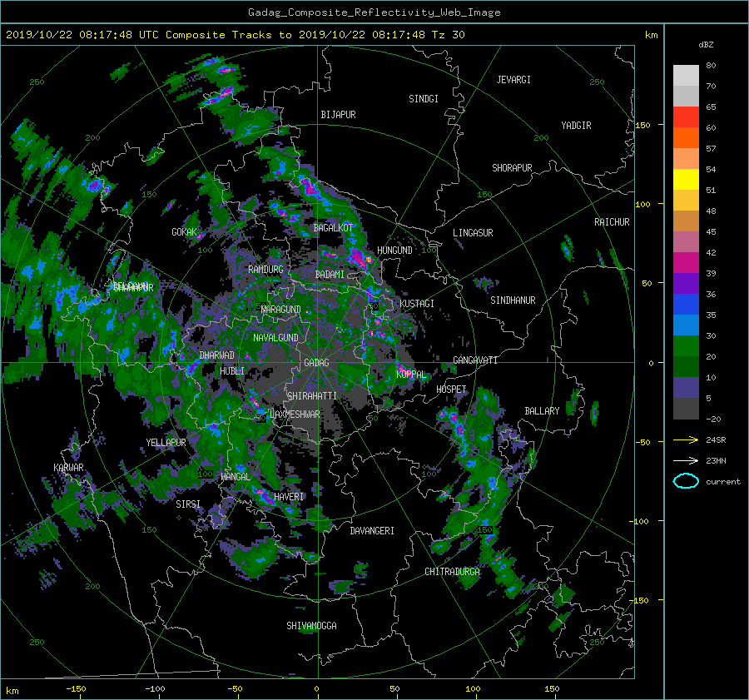Click the GADAG radar center label
The image size is (749, 700).
point(316,363)
